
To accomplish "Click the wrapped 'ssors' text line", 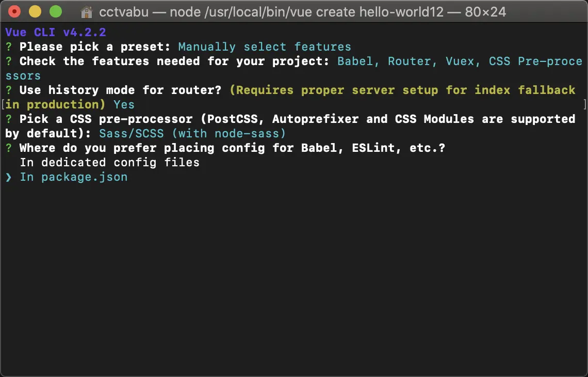I will pyautogui.click(x=23, y=76).
